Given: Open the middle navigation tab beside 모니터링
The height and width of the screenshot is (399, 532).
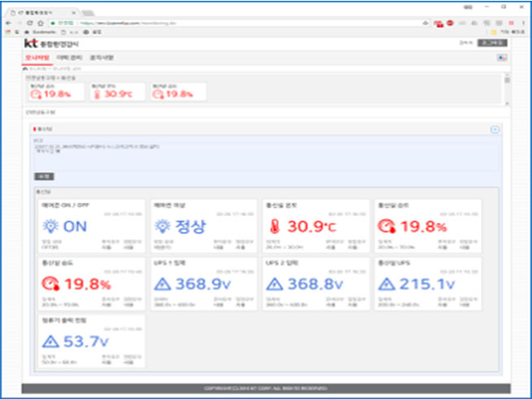Looking at the screenshot, I should [70, 58].
